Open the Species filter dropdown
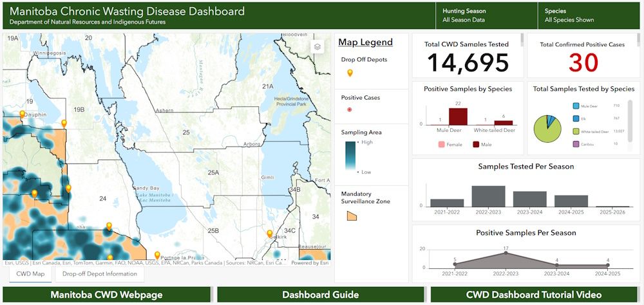644x305 pixels. coord(589,15)
